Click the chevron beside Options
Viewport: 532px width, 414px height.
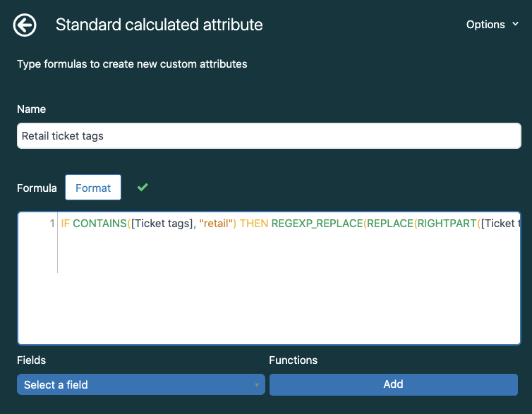click(x=516, y=25)
